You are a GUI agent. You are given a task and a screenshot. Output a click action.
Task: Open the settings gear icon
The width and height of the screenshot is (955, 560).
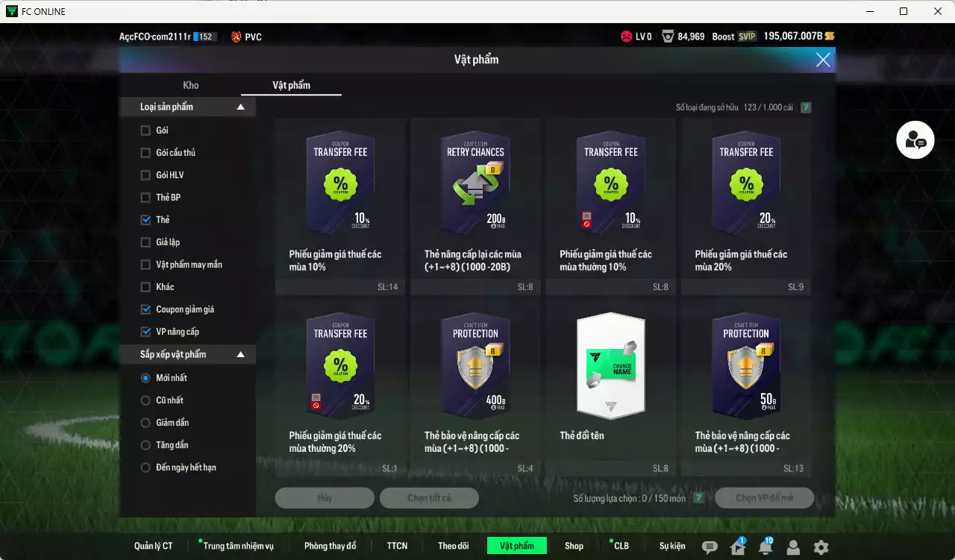pyautogui.click(x=821, y=547)
